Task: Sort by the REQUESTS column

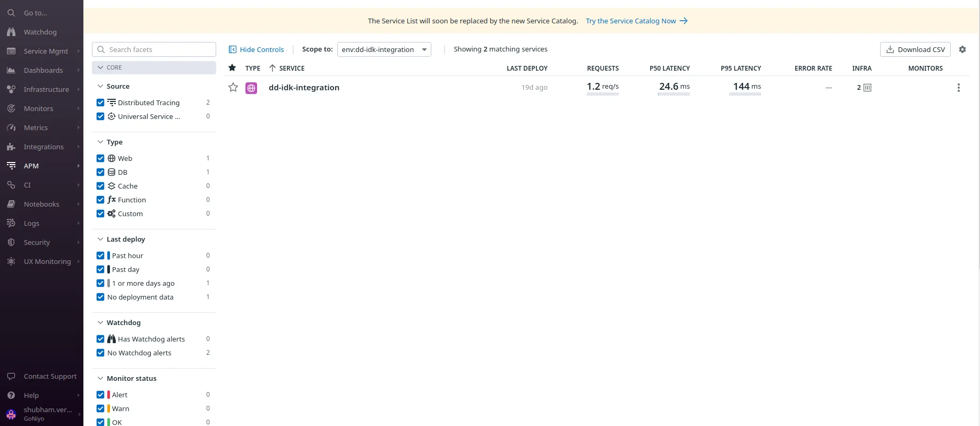Action: (603, 68)
